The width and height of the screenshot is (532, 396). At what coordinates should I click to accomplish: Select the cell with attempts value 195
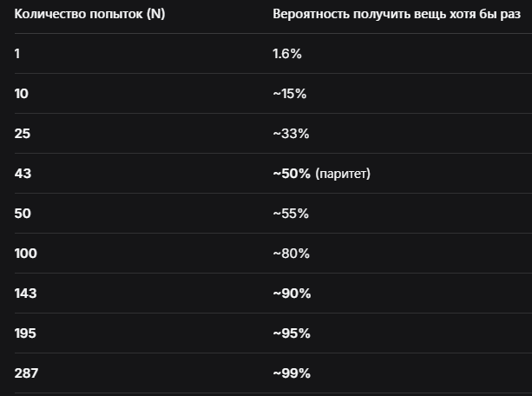pyautogui.click(x=26, y=333)
